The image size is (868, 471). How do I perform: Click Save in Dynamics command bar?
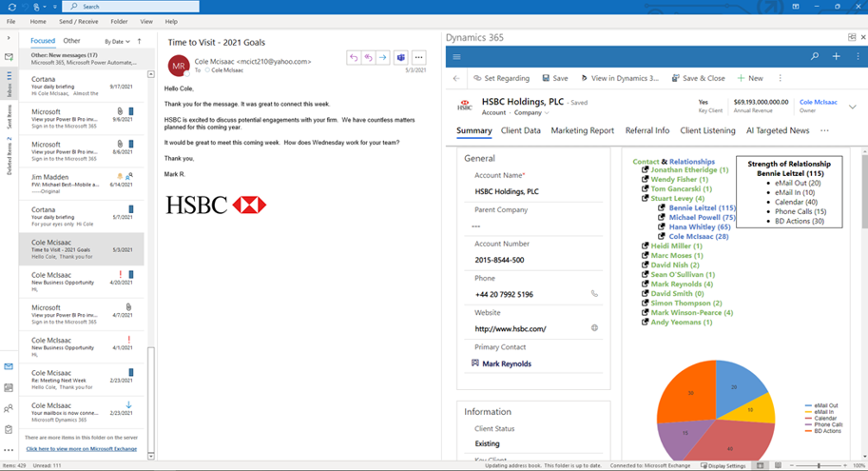pyautogui.click(x=555, y=78)
